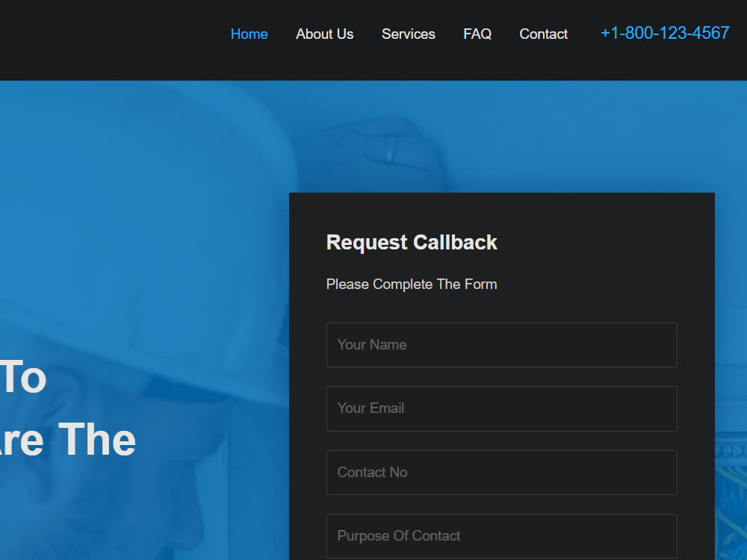The width and height of the screenshot is (747, 560).
Task: Click the Request Callback heading
Action: [412, 243]
